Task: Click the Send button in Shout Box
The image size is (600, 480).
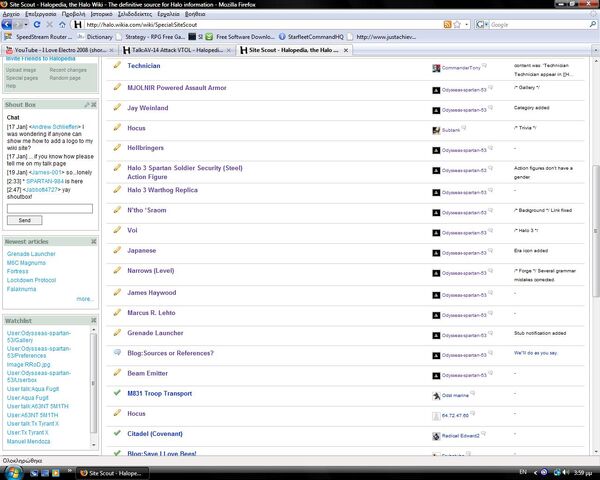Action: tap(24, 220)
